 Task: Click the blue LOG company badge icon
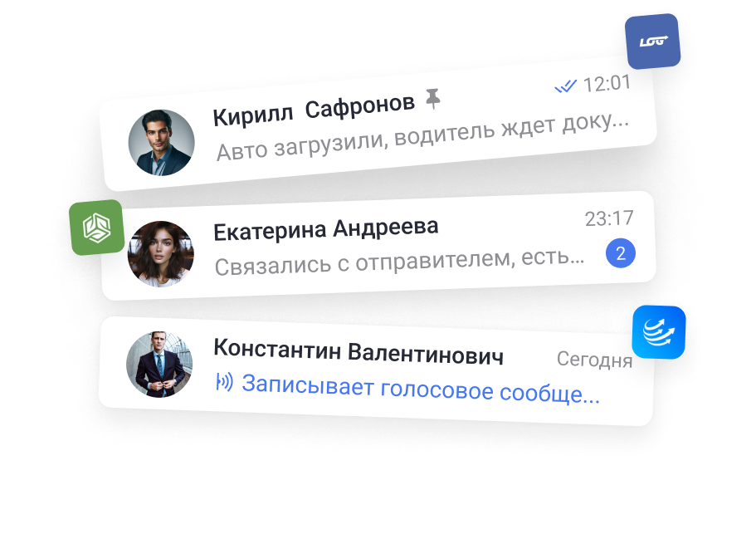click(653, 42)
